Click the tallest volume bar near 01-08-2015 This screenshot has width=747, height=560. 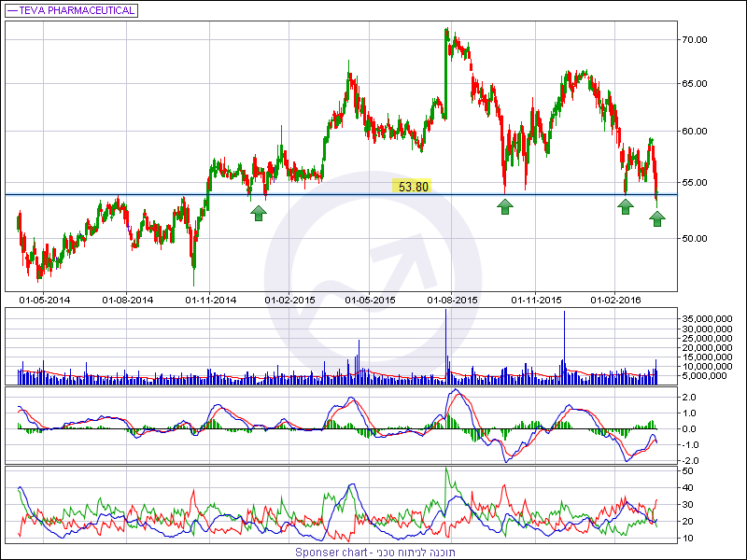pyautogui.click(x=446, y=345)
